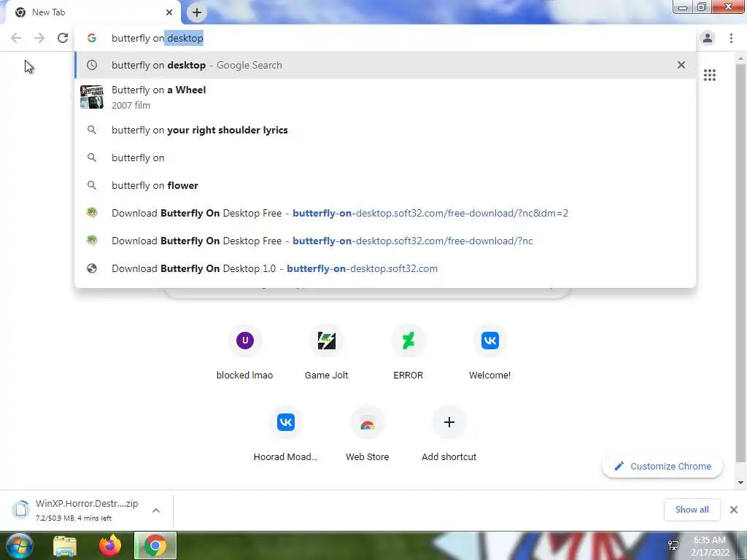The height and width of the screenshot is (560, 747).
Task: Remove the butterfly on desktop history suggestion
Action: tap(681, 65)
